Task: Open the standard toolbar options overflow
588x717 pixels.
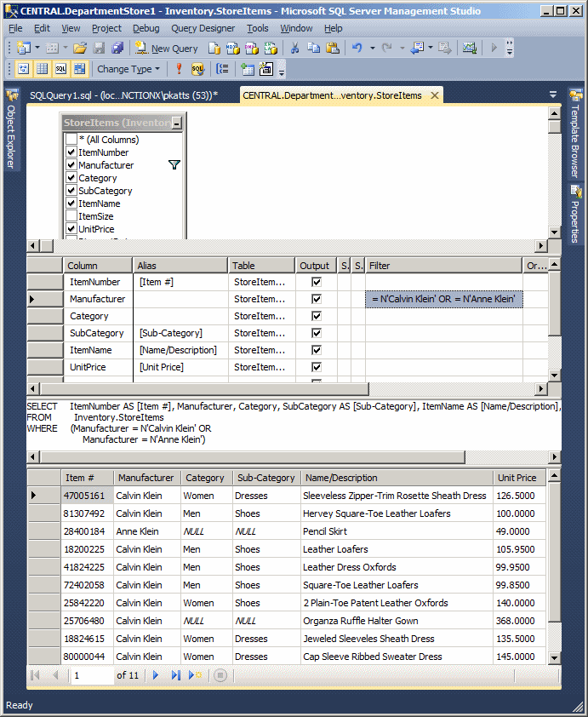Action: pos(510,48)
